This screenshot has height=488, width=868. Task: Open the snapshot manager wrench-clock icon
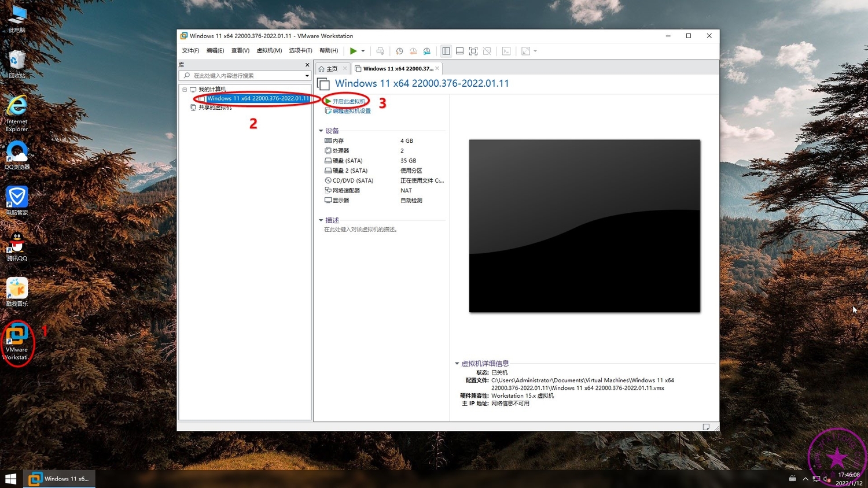[x=427, y=51]
